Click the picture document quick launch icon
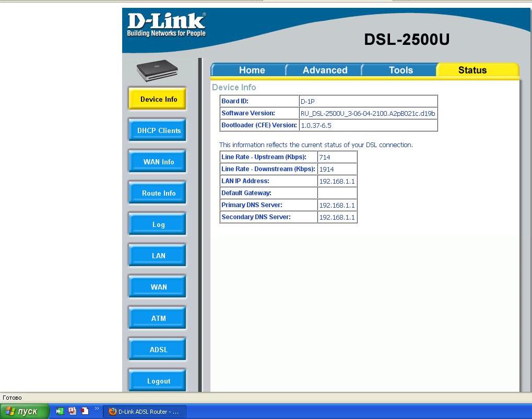The image size is (532, 419). point(72,411)
